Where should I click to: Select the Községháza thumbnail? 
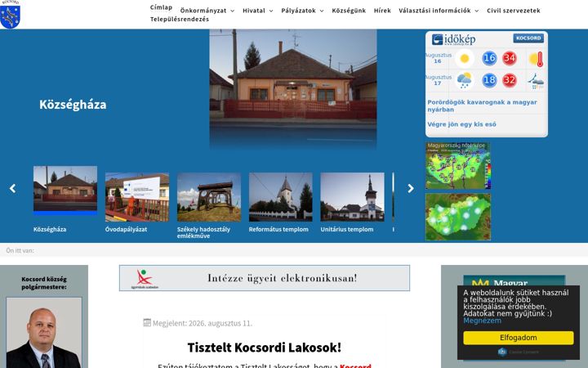tap(65, 190)
